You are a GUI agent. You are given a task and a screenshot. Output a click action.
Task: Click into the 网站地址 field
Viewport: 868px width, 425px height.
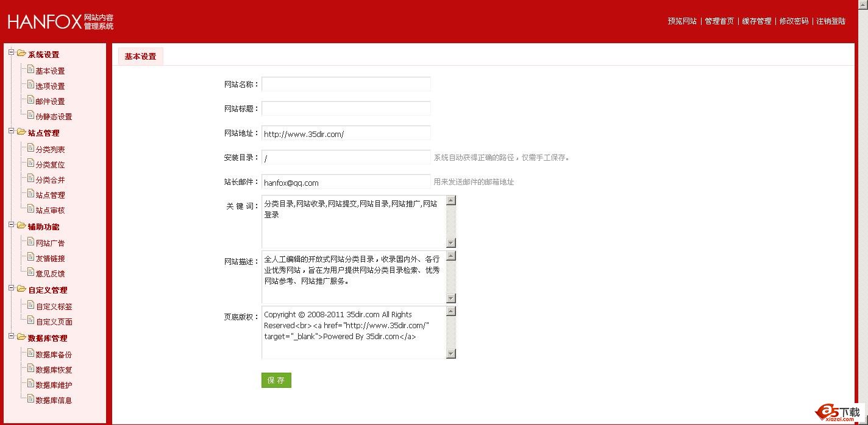click(x=346, y=133)
